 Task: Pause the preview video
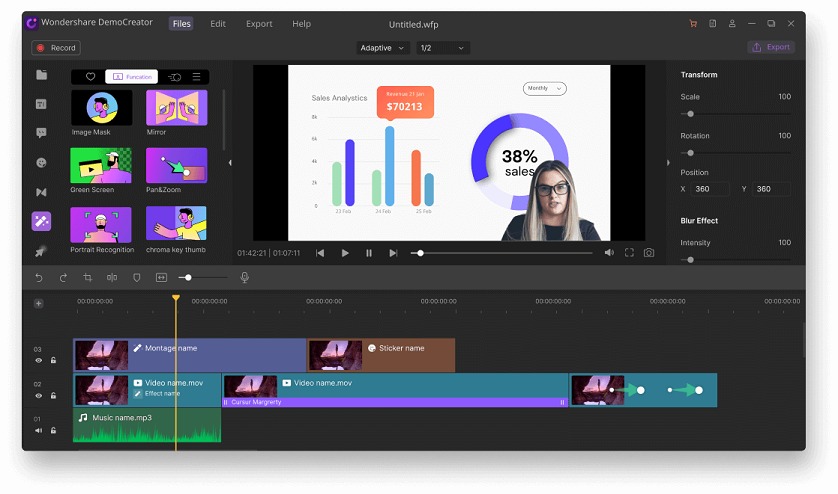369,253
